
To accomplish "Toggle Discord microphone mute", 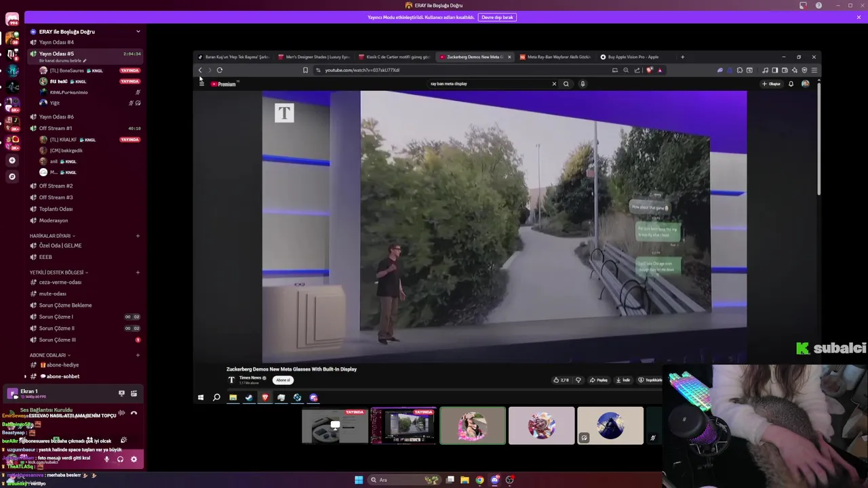I will (x=106, y=459).
